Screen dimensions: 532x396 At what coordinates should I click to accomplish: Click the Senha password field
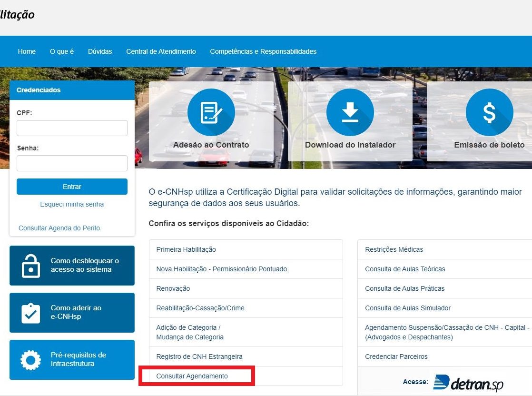72,163
